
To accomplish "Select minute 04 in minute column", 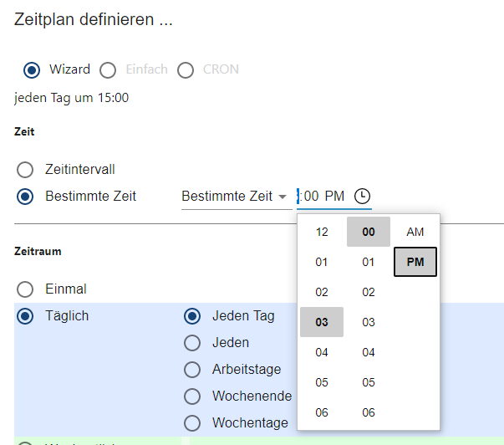I will coord(369,352).
